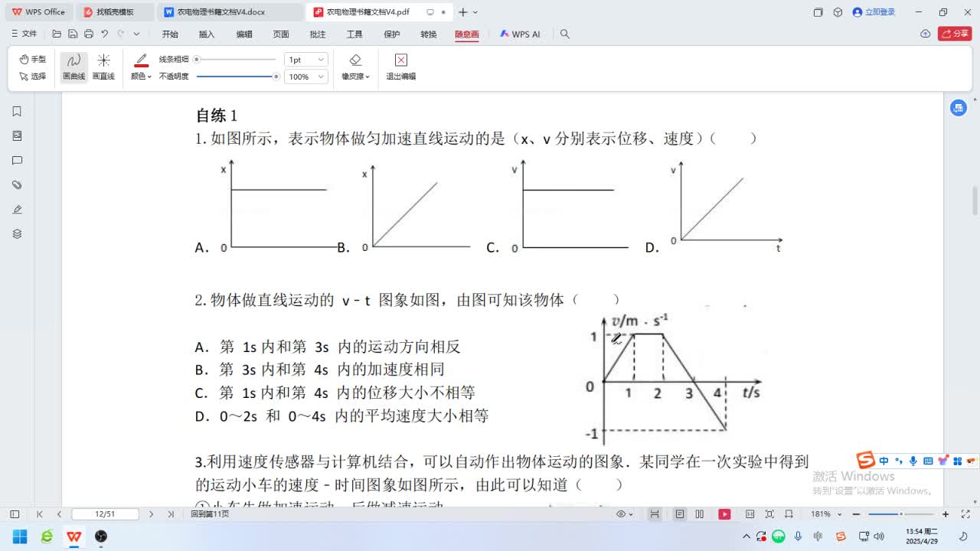Viewport: 980px width, 551px height.
Task: Click 立即登录 to sign in
Action: (x=874, y=12)
